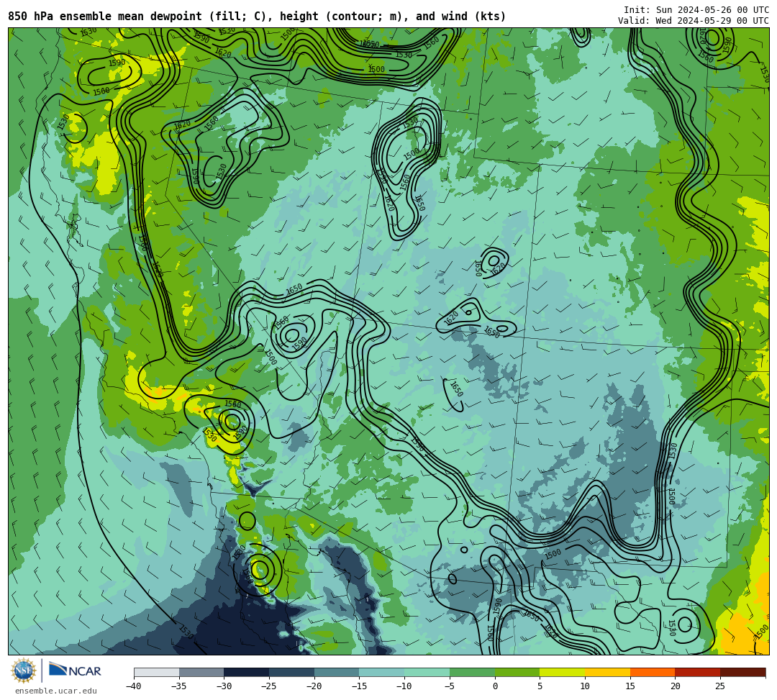Pick the amber 10 to 15 colorbar segment
The image size is (777, 700).
coord(607,672)
